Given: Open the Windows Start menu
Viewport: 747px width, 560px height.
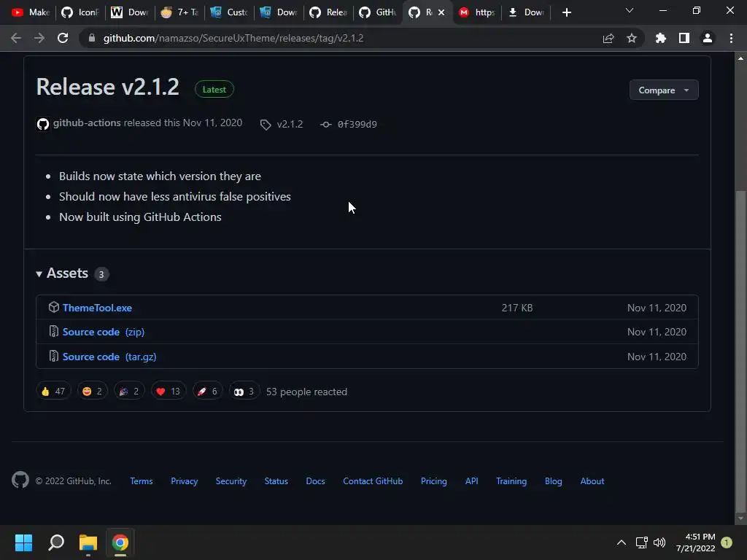Looking at the screenshot, I should pyautogui.click(x=23, y=542).
